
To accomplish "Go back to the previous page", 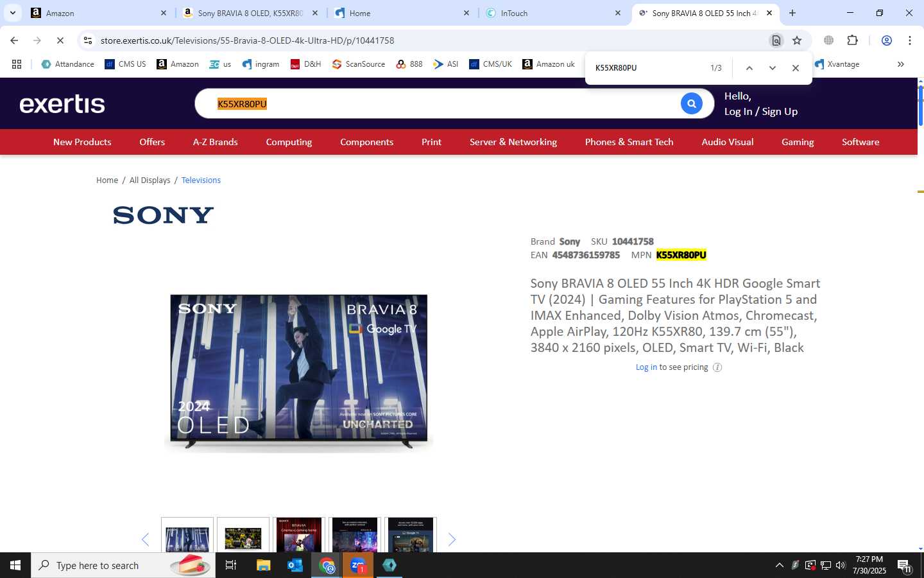I will click(x=14, y=40).
